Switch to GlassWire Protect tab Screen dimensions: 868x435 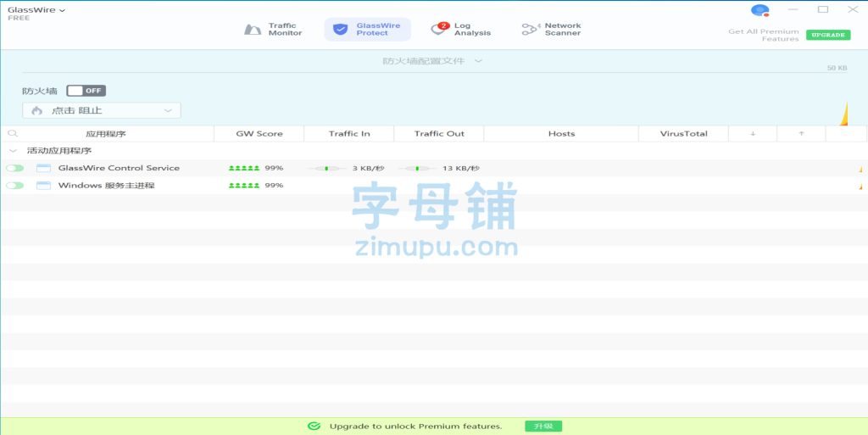pyautogui.click(x=368, y=30)
